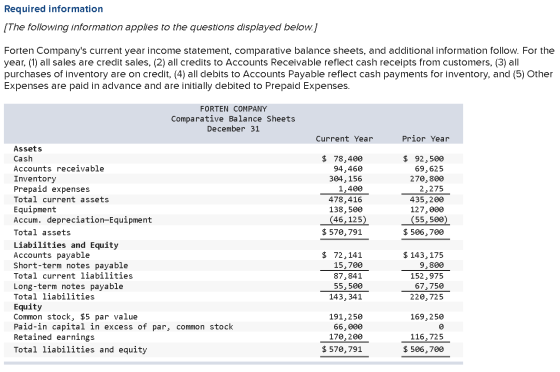The height and width of the screenshot is (372, 560).
Task: Select the Cash current year value $78,400
Action: 342,159
